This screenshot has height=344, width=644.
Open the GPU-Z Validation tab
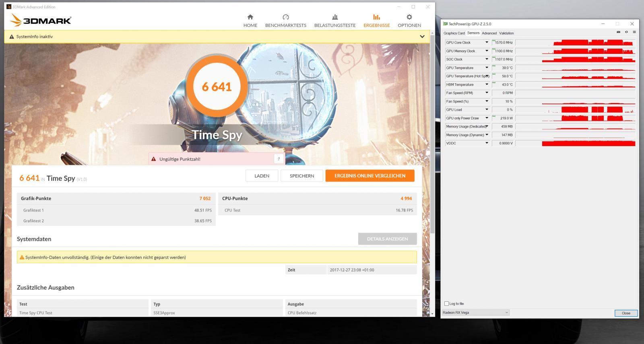point(506,33)
